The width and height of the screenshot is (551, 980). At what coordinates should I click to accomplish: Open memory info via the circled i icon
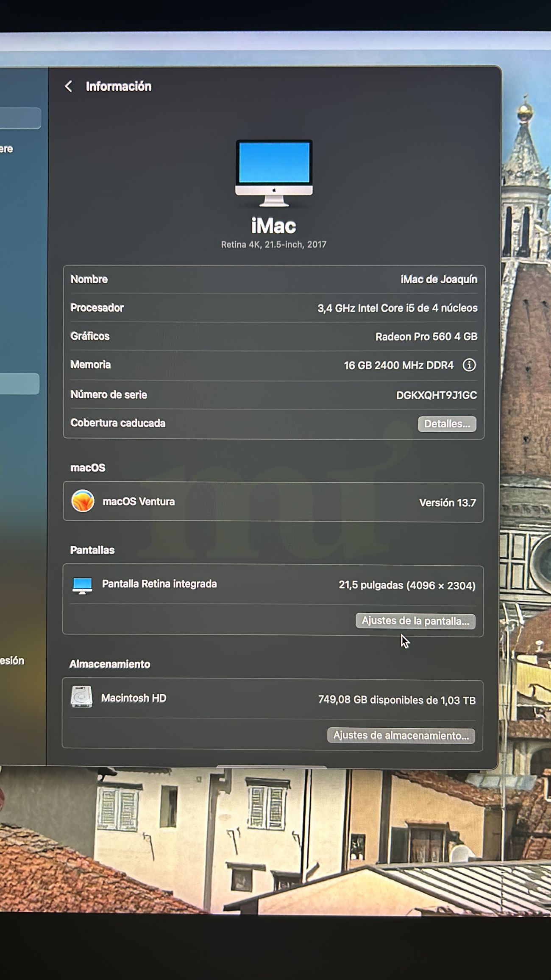point(469,365)
